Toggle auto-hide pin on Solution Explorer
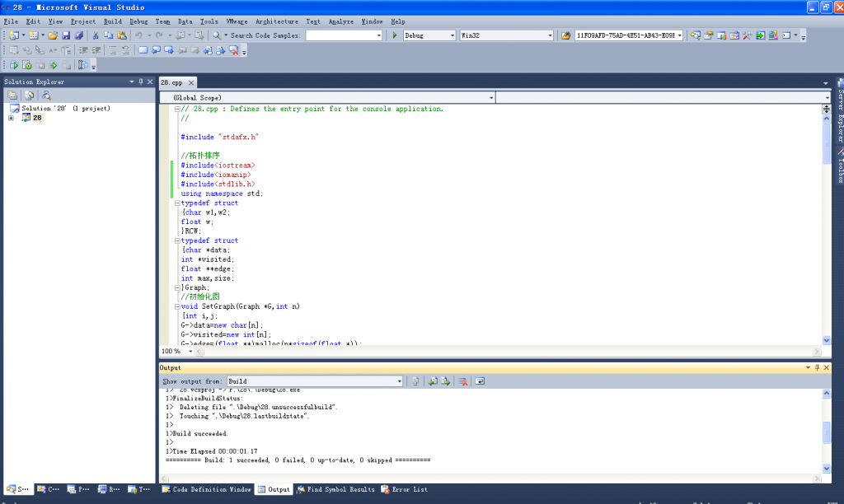The width and height of the screenshot is (844, 504). coord(139,82)
